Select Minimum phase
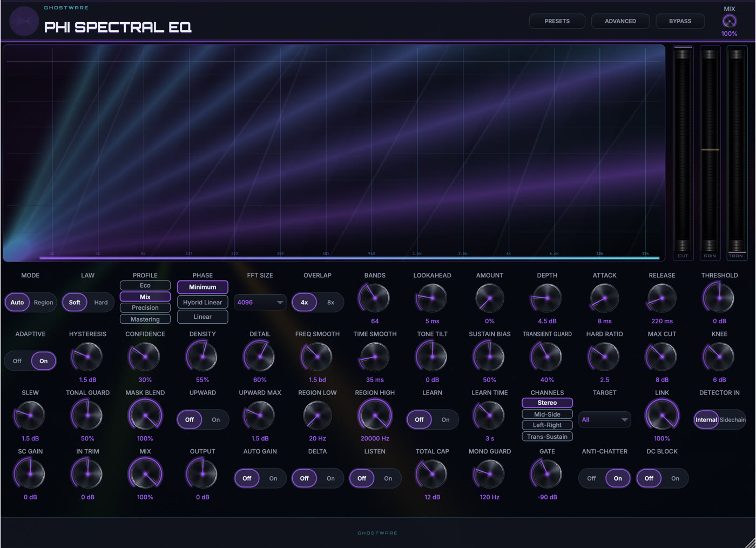Viewport: 756px width, 548px height. point(202,287)
